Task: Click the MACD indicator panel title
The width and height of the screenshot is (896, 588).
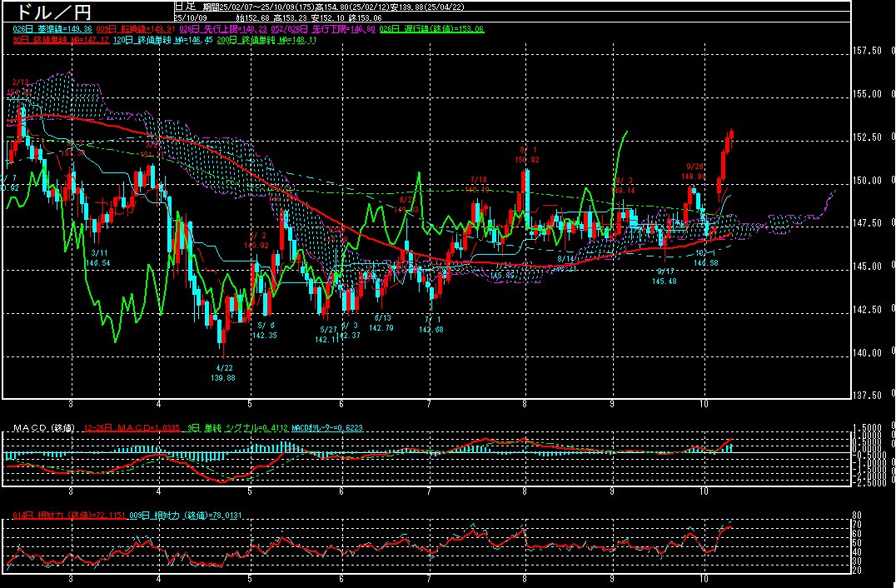Action: click(x=43, y=428)
